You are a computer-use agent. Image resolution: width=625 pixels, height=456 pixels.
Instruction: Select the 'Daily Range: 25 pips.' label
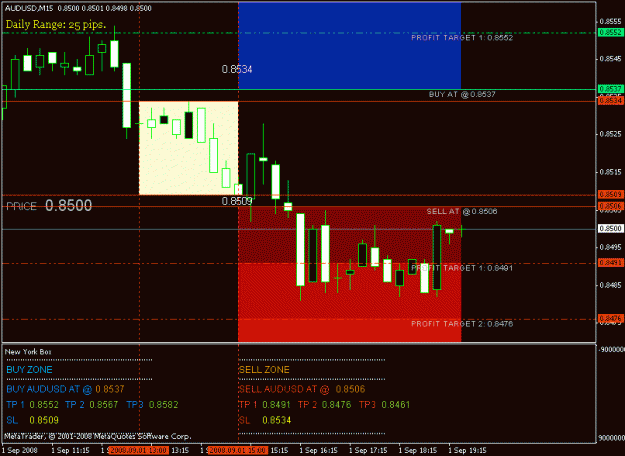pyautogui.click(x=56, y=24)
